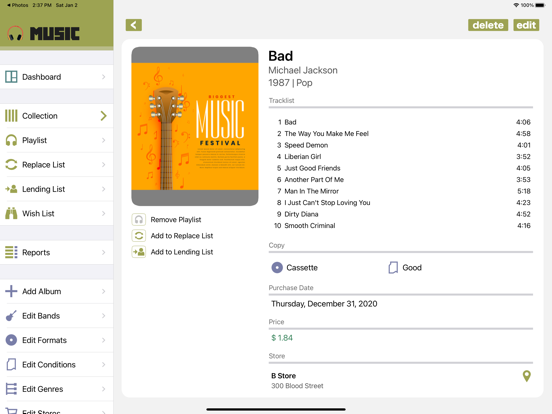
Task: Click the price value $ 1.84
Action: coord(282,338)
